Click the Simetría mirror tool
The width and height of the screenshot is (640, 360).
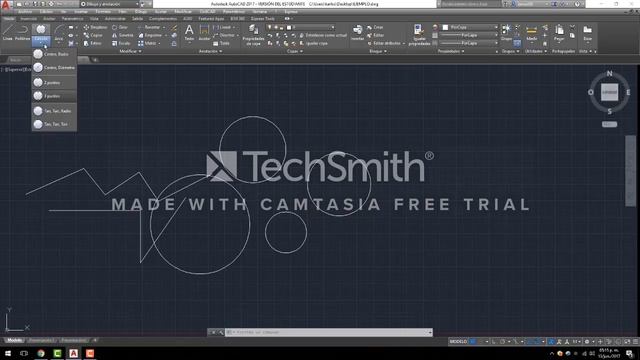[x=122, y=36]
